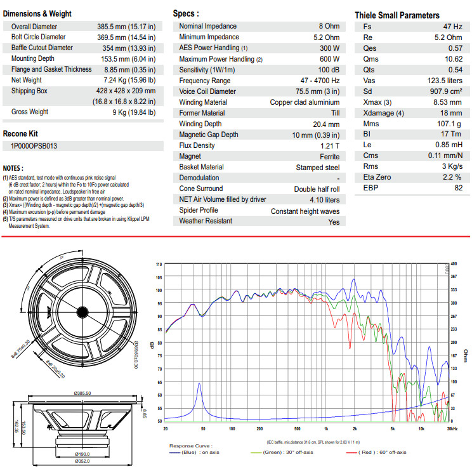Click Maximum Power Handling value 600 W
The width and height of the screenshot is (472, 476).
coord(330,59)
